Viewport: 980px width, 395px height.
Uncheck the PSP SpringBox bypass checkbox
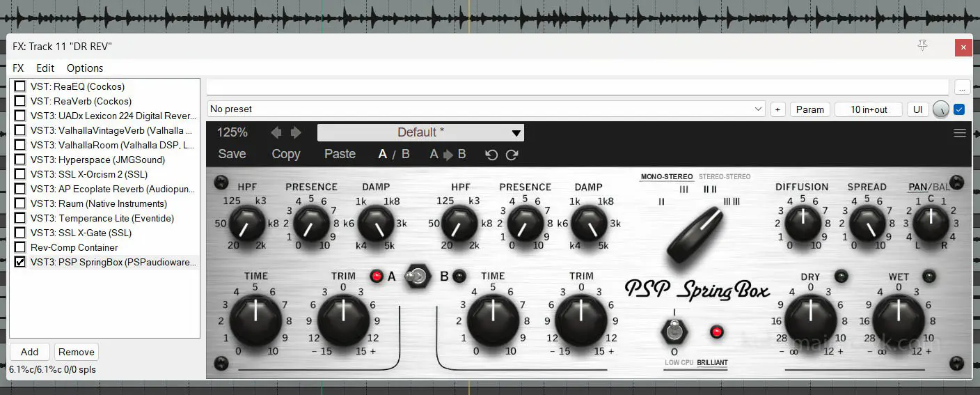(20, 262)
